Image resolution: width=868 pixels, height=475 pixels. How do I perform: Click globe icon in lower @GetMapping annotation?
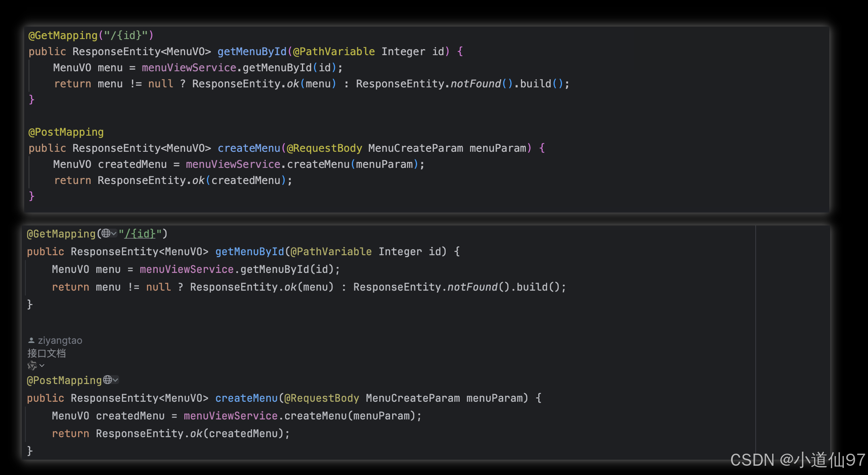click(105, 233)
